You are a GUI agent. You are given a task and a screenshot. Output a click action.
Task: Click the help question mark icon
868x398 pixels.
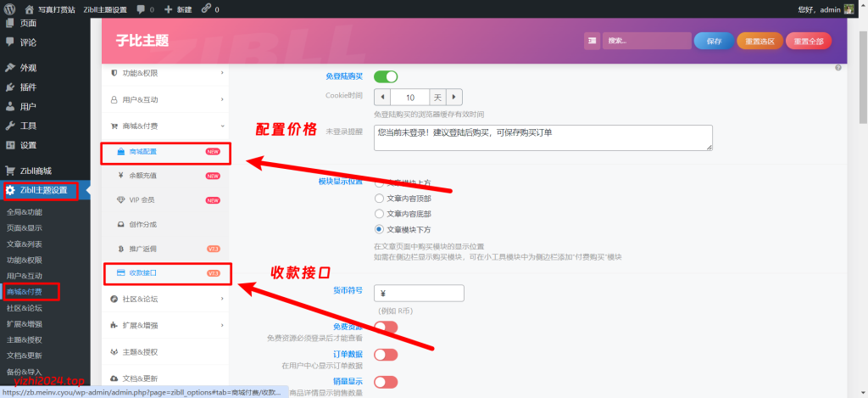click(x=838, y=68)
